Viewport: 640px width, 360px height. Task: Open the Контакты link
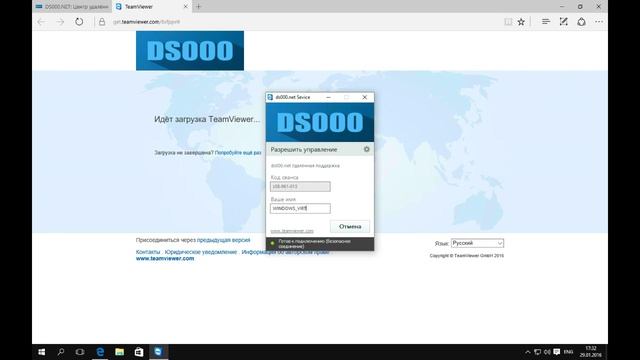click(x=148, y=252)
